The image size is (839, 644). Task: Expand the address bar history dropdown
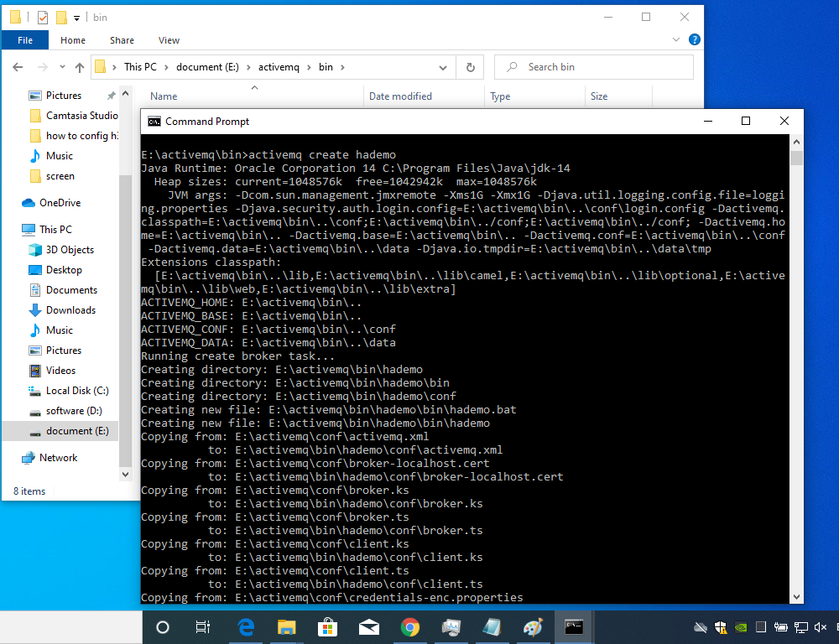444,67
